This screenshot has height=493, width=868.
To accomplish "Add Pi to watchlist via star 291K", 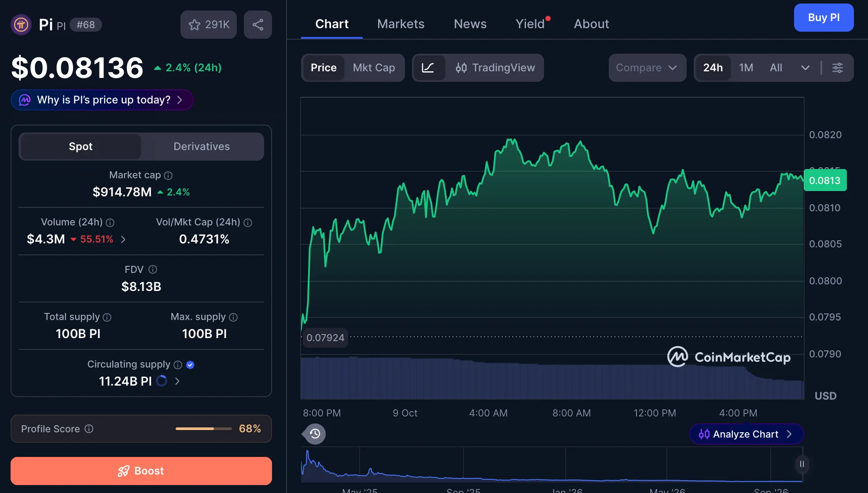I will [x=209, y=25].
